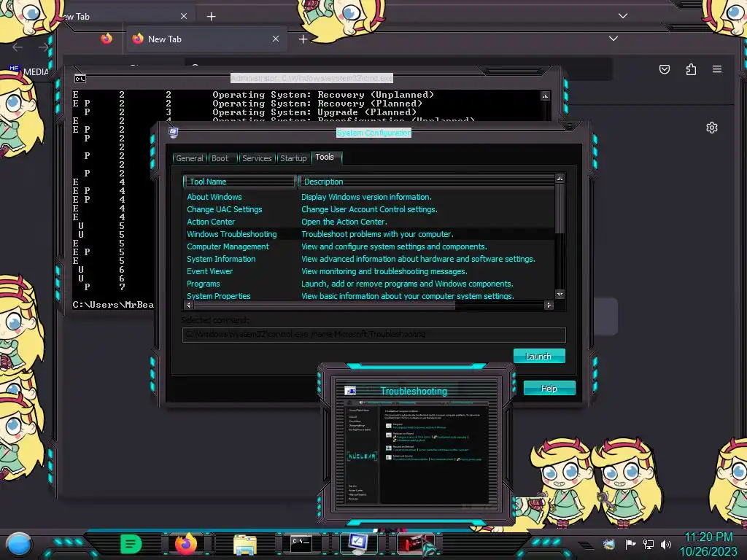The image size is (747, 560).
Task: Click the Help button
Action: [549, 388]
